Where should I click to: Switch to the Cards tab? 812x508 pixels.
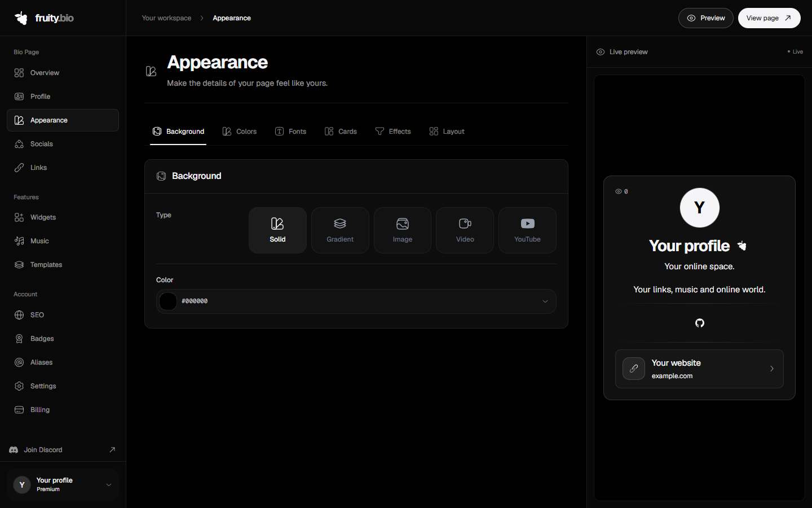pos(341,132)
